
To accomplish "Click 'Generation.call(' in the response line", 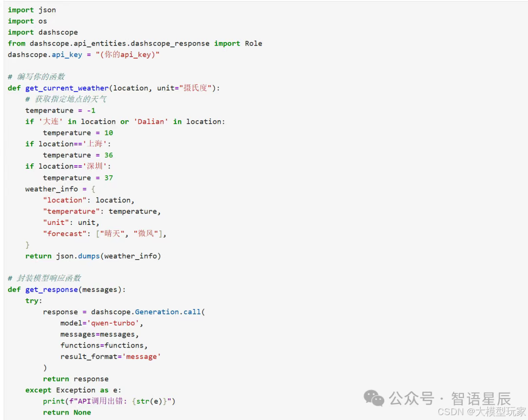I will pyautogui.click(x=170, y=312).
